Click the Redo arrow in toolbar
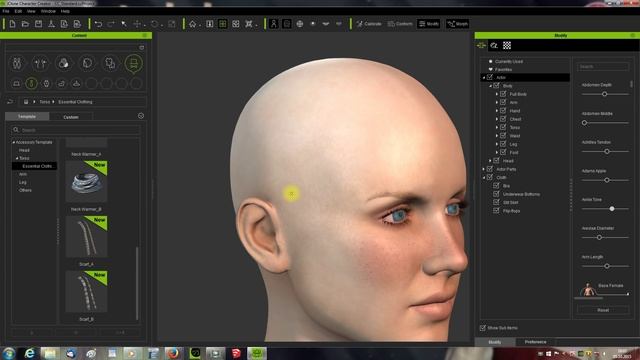Screen dimensions: 640x360 click(x=111, y=24)
